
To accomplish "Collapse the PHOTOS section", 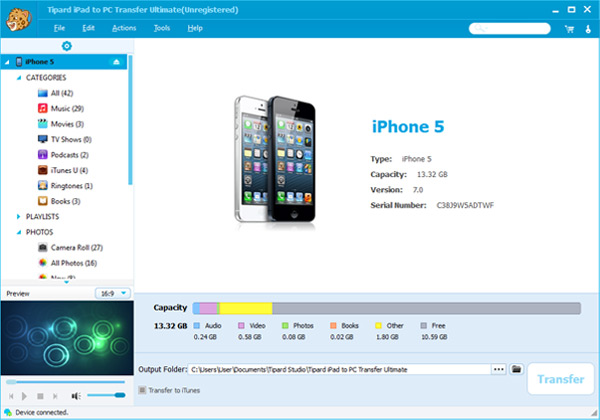I will point(19,232).
